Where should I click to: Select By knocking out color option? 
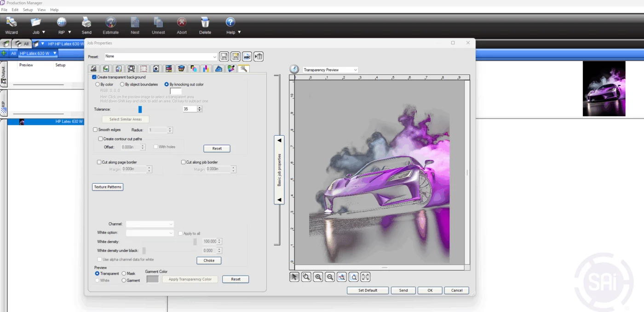(x=167, y=85)
